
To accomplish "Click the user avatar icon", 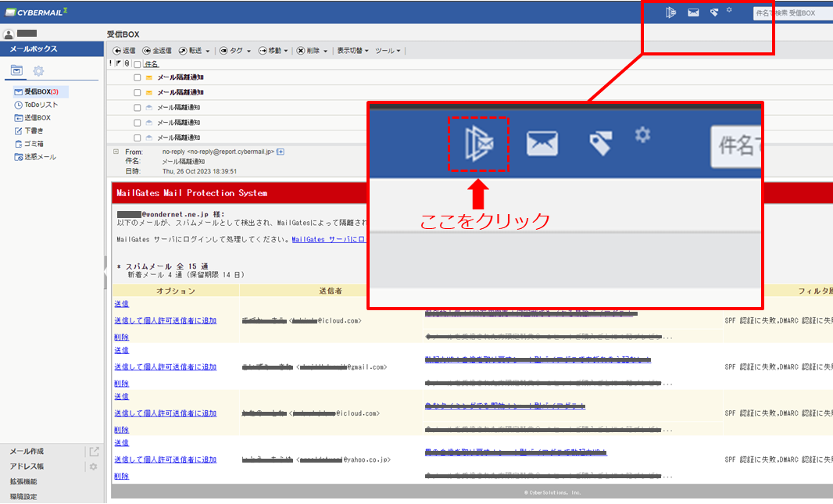I will (9, 34).
